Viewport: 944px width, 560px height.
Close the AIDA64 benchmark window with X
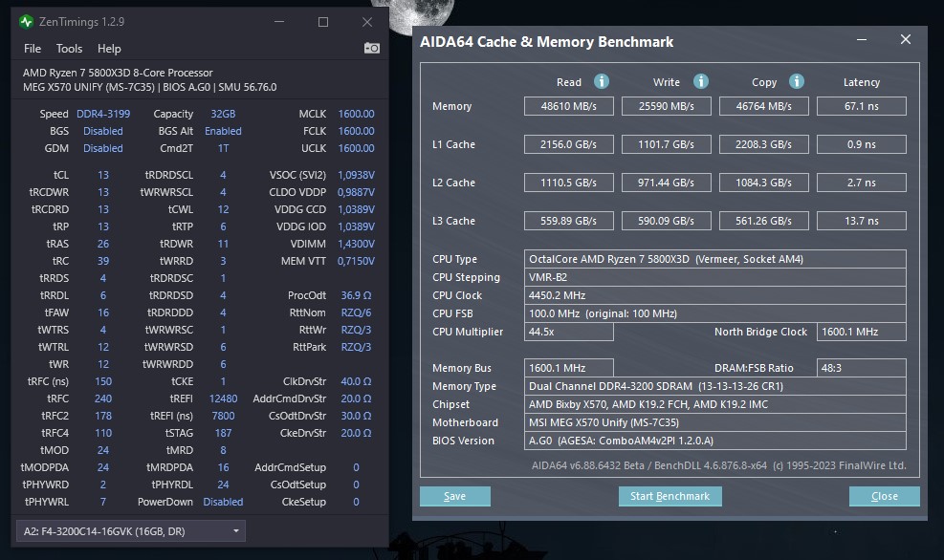pyautogui.click(x=906, y=40)
